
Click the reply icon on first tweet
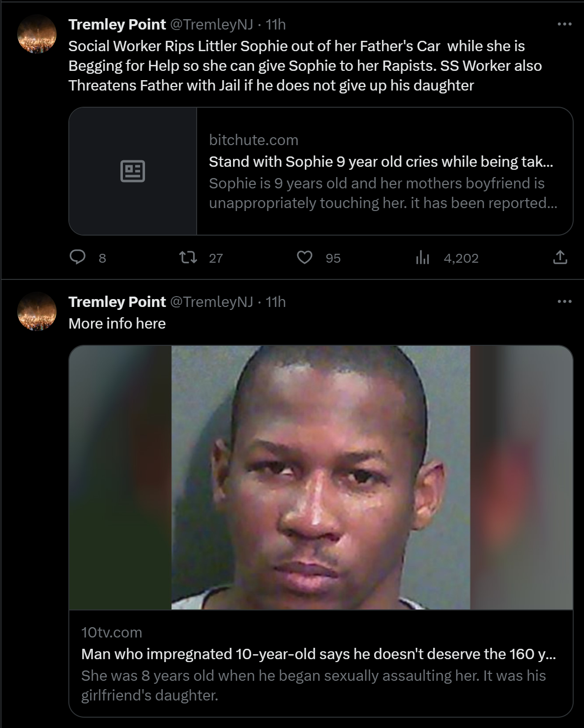pyautogui.click(x=77, y=257)
